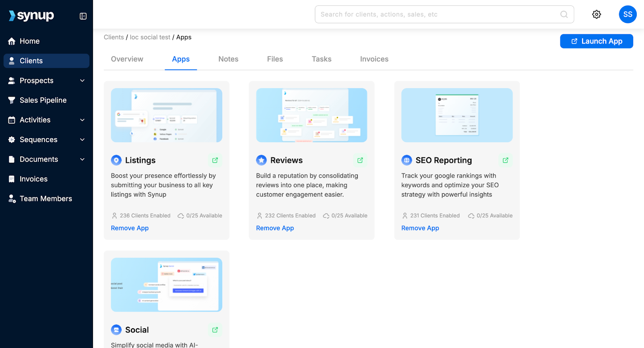Switch to the Overview tab
Image resolution: width=644 pixels, height=348 pixels.
click(127, 59)
